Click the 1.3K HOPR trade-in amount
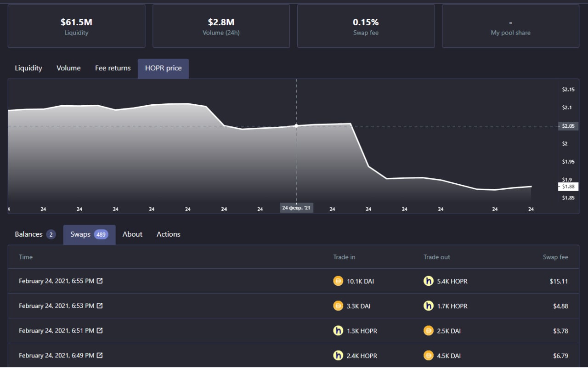This screenshot has width=588, height=368. pyautogui.click(x=362, y=331)
